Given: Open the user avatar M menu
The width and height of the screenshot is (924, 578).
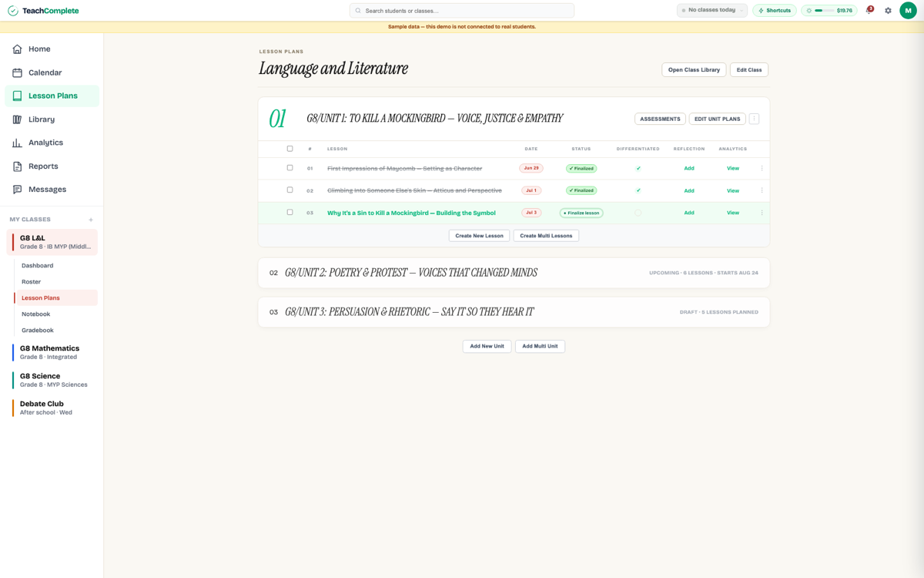Looking at the screenshot, I should [x=908, y=11].
